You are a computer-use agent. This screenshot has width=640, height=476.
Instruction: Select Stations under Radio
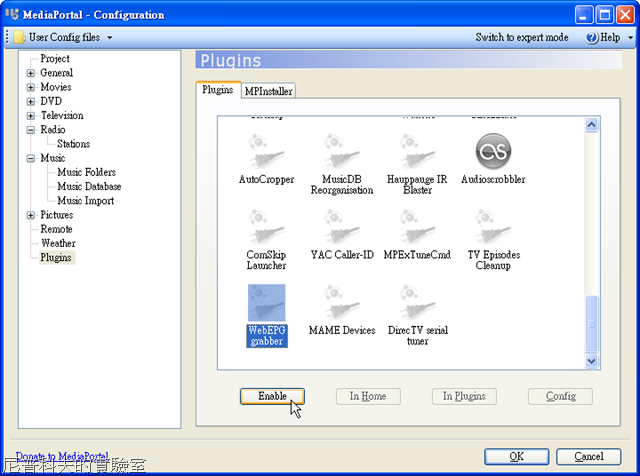coord(73,144)
